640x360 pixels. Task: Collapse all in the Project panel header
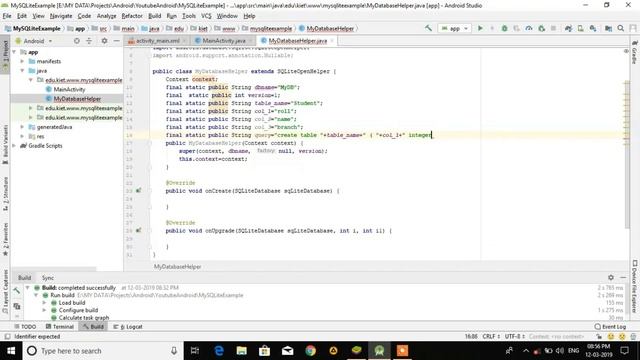[x=89, y=41]
